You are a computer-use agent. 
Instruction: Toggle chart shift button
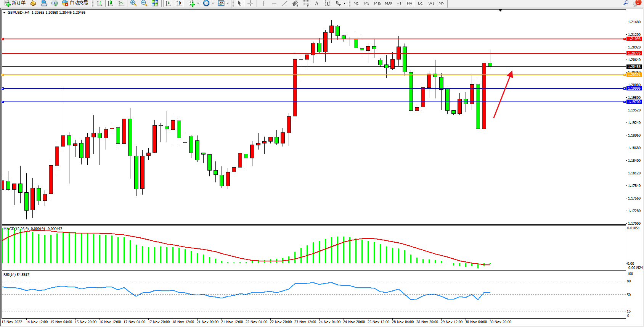179,3
